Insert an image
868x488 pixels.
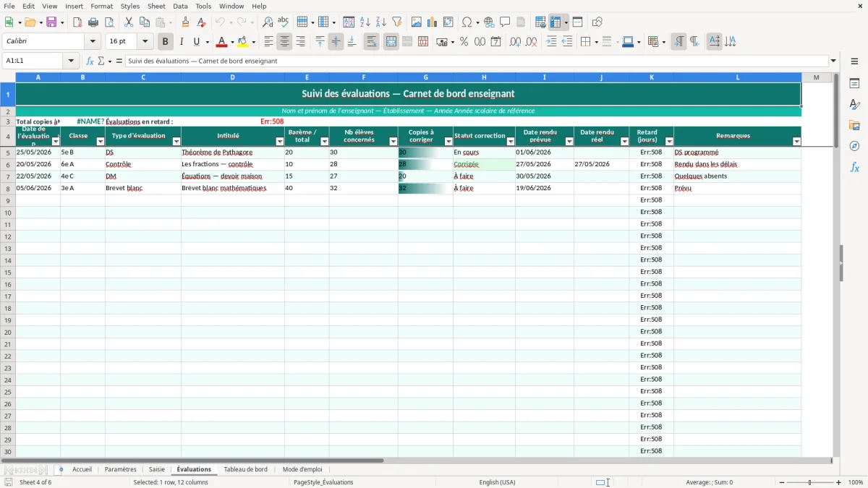[417, 22]
